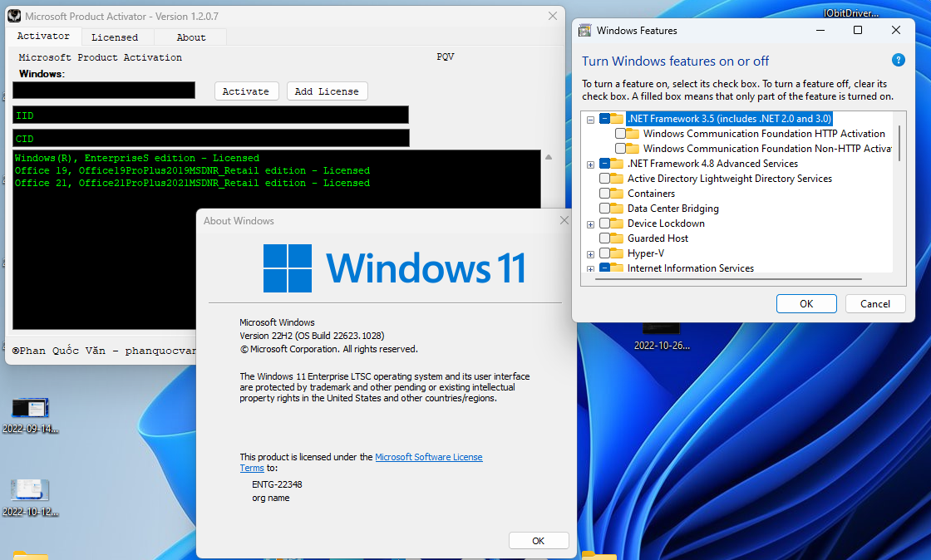Click the Add License button
The height and width of the screenshot is (560, 931).
[327, 91]
